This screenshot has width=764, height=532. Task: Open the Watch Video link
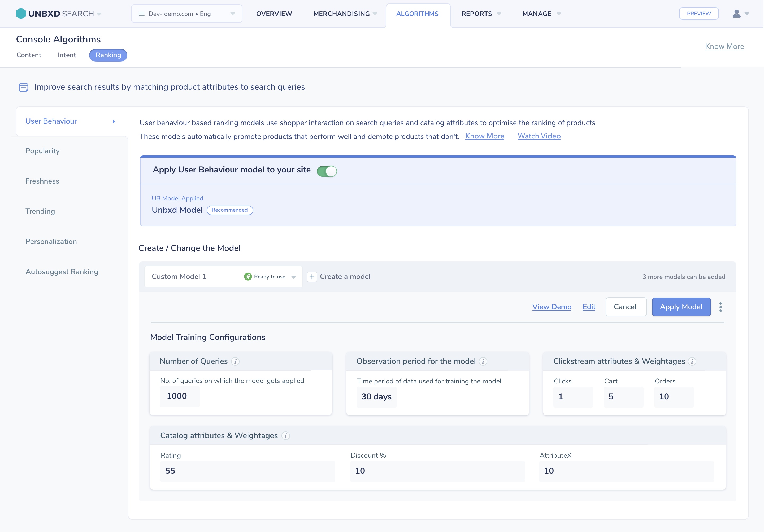(x=539, y=136)
